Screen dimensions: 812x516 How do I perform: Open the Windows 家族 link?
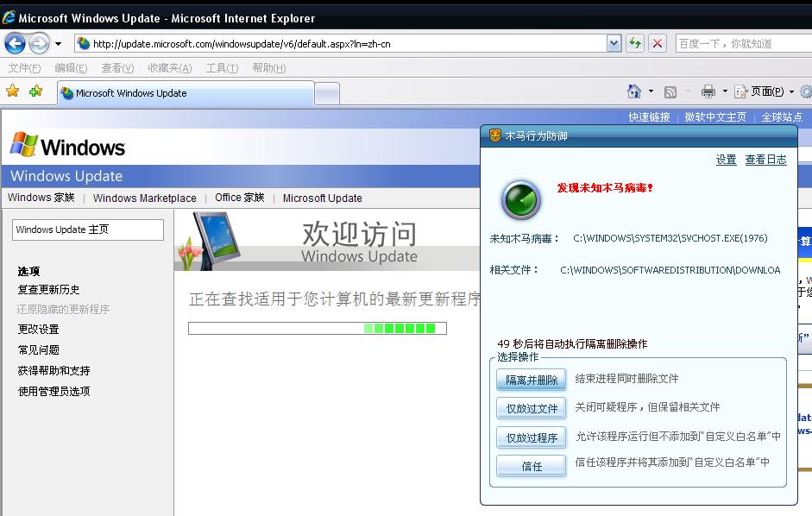tap(41, 198)
